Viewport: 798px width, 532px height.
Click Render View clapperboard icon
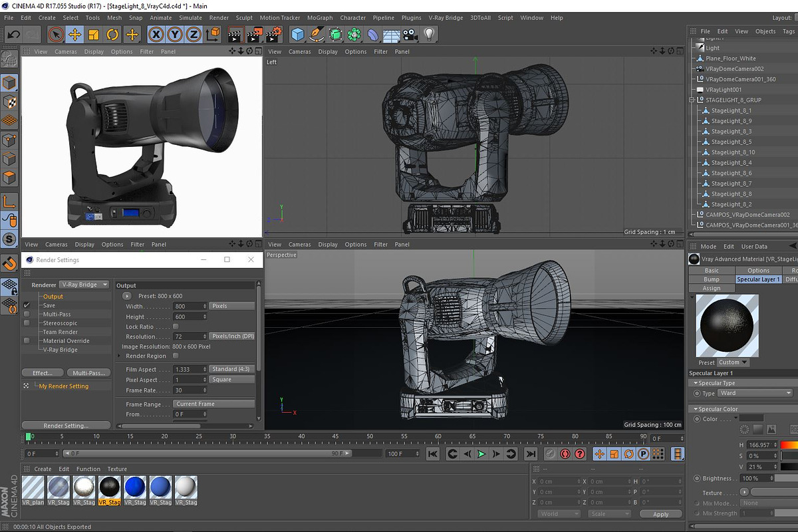tap(235, 35)
